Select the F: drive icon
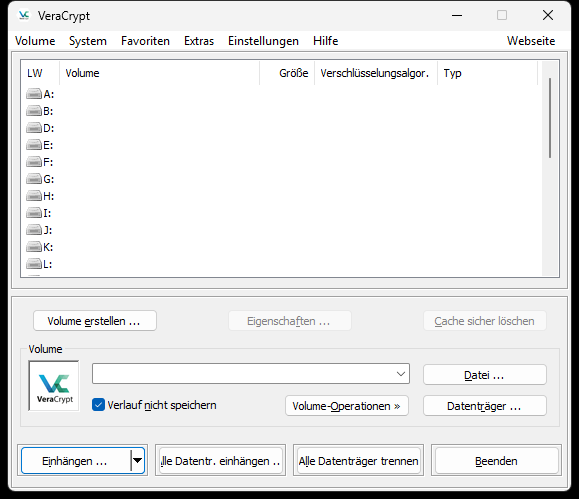The width and height of the screenshot is (579, 499). [34, 162]
